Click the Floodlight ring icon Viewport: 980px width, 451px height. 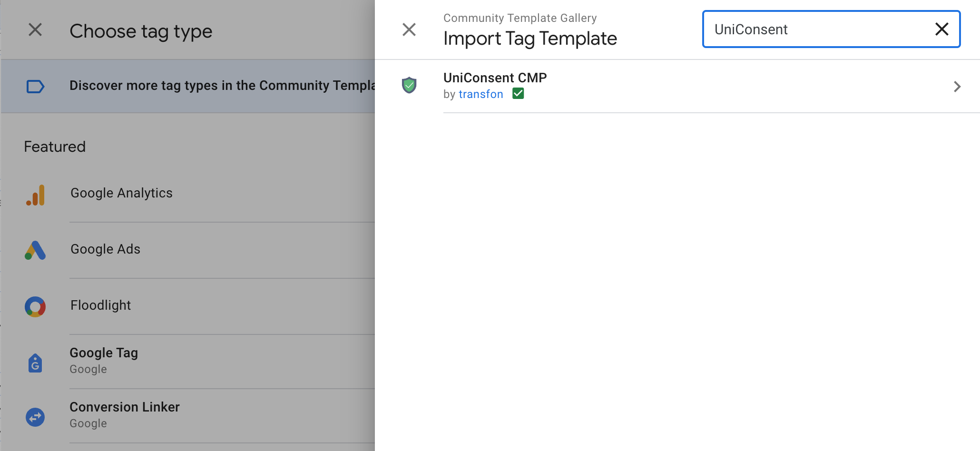(35, 307)
